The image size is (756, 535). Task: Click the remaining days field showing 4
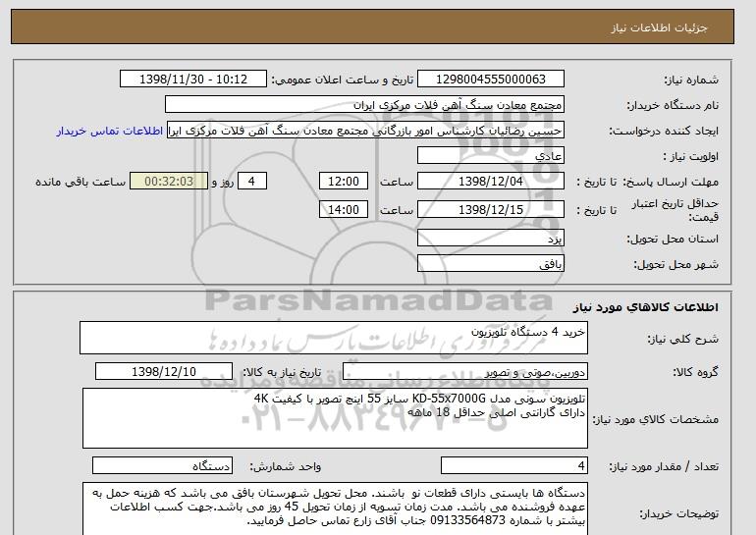pyautogui.click(x=251, y=182)
